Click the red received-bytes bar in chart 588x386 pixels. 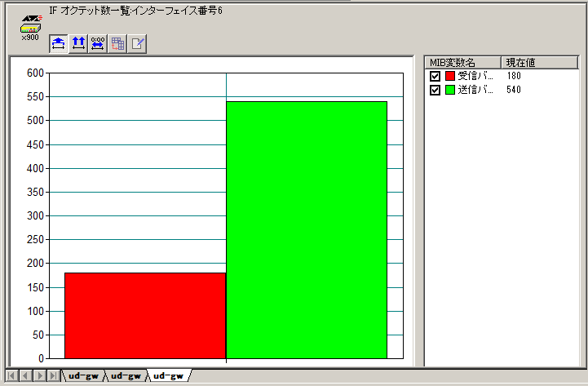point(145,316)
